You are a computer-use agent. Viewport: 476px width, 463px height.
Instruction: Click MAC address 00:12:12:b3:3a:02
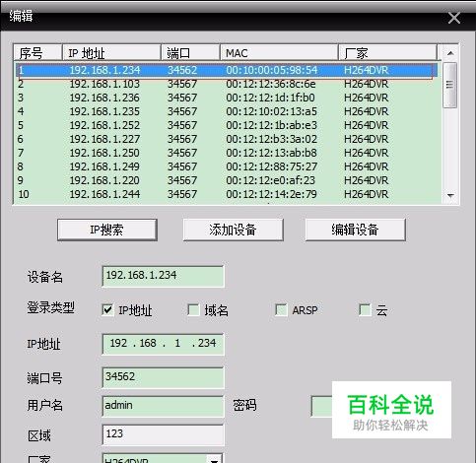pyautogui.click(x=271, y=139)
